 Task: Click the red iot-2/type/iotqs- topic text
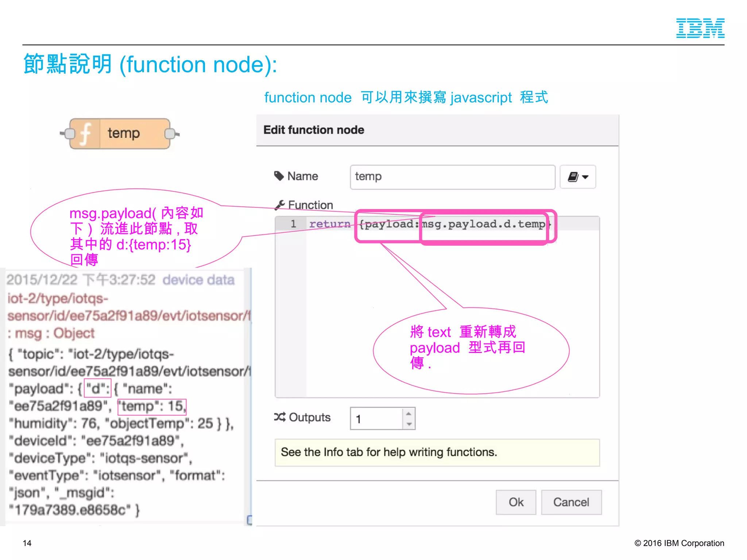coord(58,299)
